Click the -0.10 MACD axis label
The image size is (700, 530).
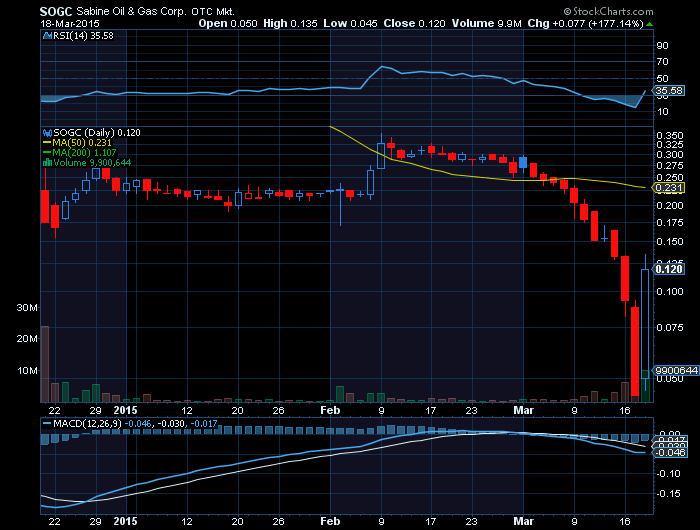click(668, 474)
